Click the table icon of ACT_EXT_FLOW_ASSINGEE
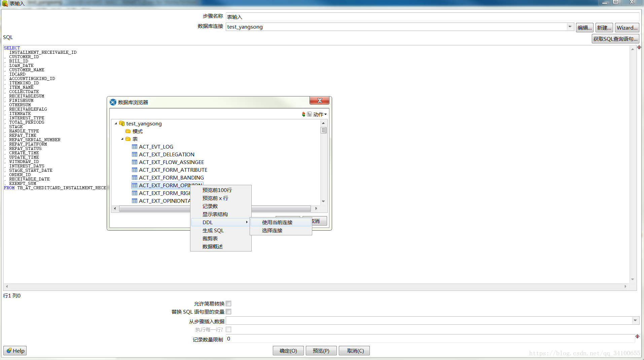 click(x=135, y=162)
